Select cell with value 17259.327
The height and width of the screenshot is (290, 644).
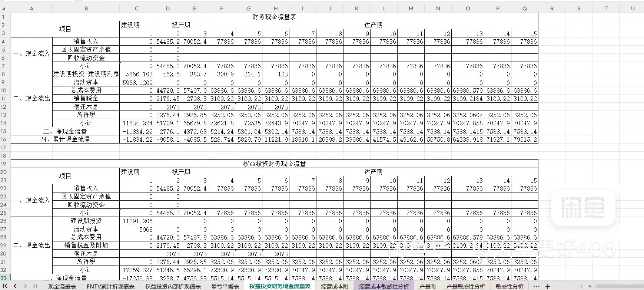(137, 270)
